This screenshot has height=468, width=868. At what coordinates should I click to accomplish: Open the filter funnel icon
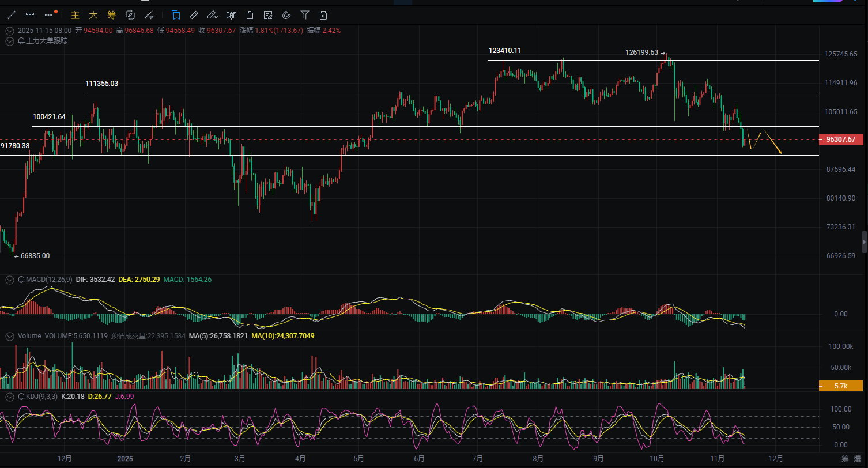click(305, 15)
